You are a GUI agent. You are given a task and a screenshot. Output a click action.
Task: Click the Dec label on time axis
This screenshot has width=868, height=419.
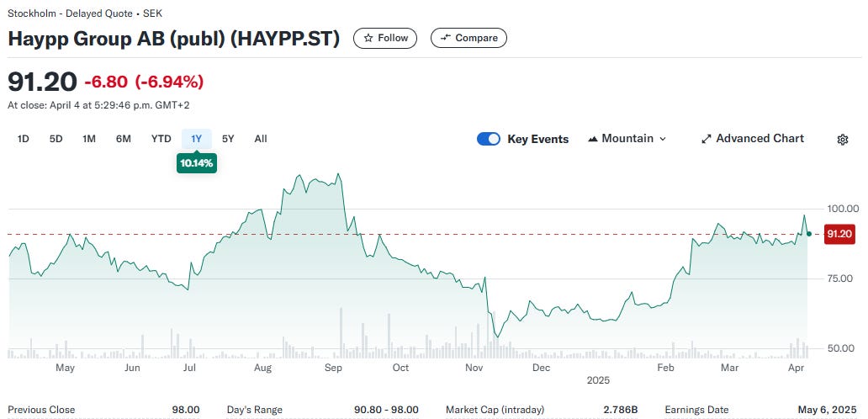point(541,368)
